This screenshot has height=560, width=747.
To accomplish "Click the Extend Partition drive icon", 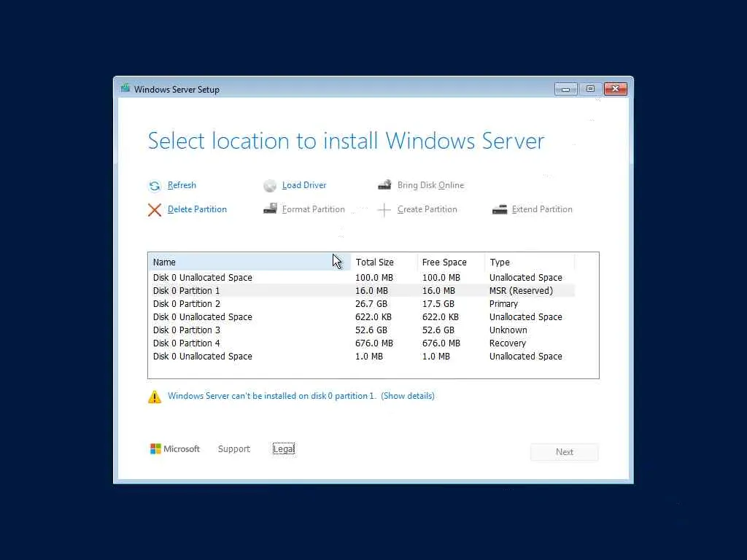I will [499, 209].
